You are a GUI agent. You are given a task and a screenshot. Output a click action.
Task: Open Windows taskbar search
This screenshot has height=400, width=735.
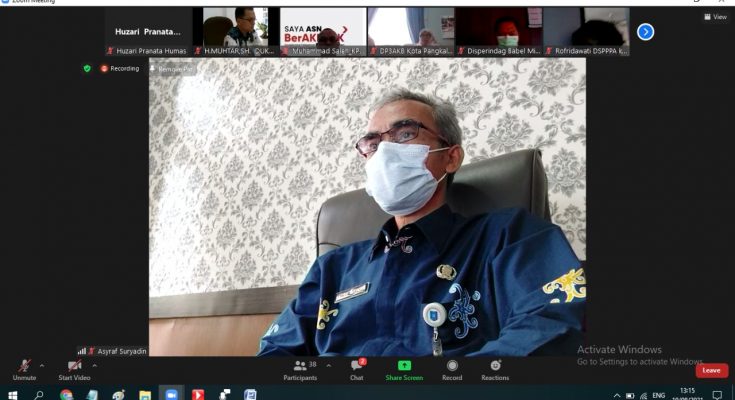pyautogui.click(x=39, y=395)
